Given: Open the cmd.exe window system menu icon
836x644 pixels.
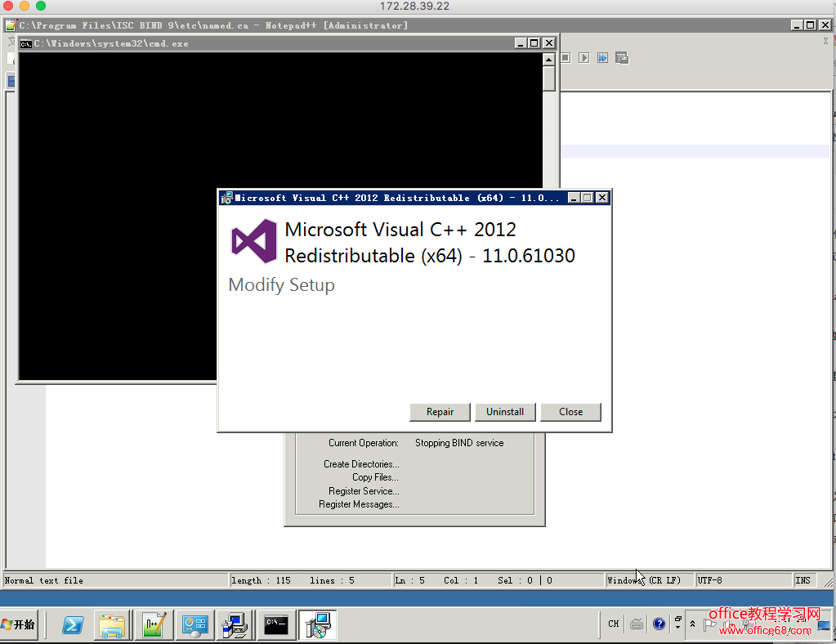Looking at the screenshot, I should tap(25, 43).
